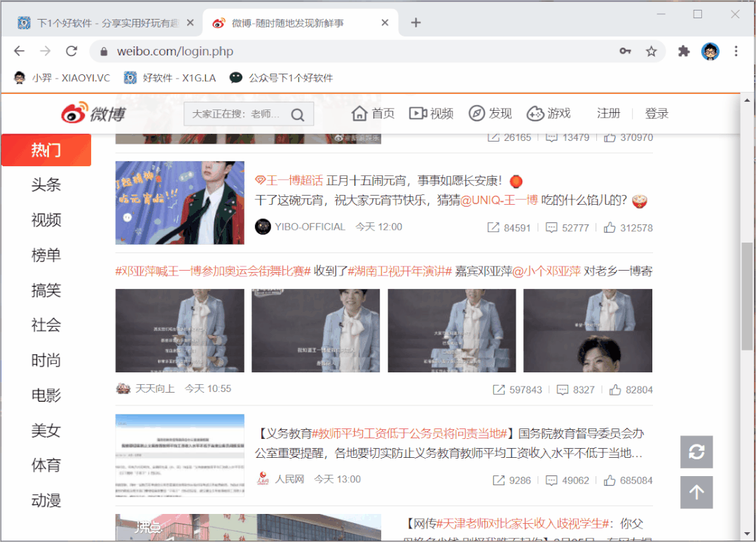756x542 pixels.
Task: Open a new browser tab
Action: (x=415, y=22)
